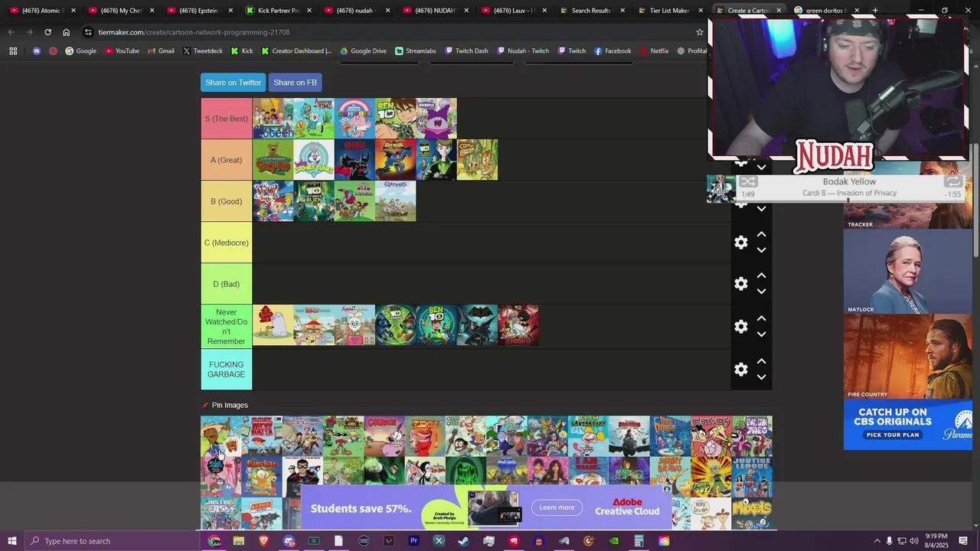Screen dimensions: 980x551
Task: Open apps grid icon in bookmarks bar
Action: [13, 51]
